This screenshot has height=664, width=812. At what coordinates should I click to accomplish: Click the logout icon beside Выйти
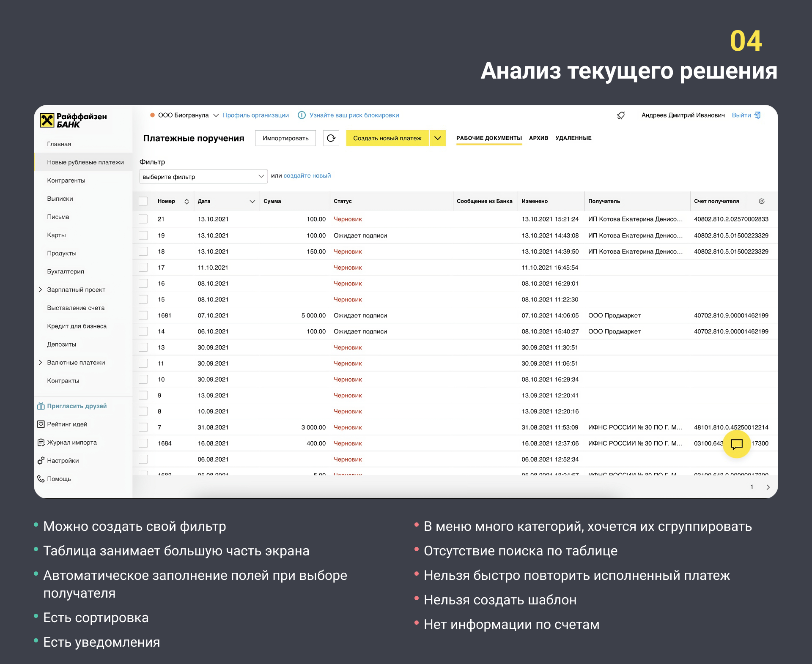(757, 115)
